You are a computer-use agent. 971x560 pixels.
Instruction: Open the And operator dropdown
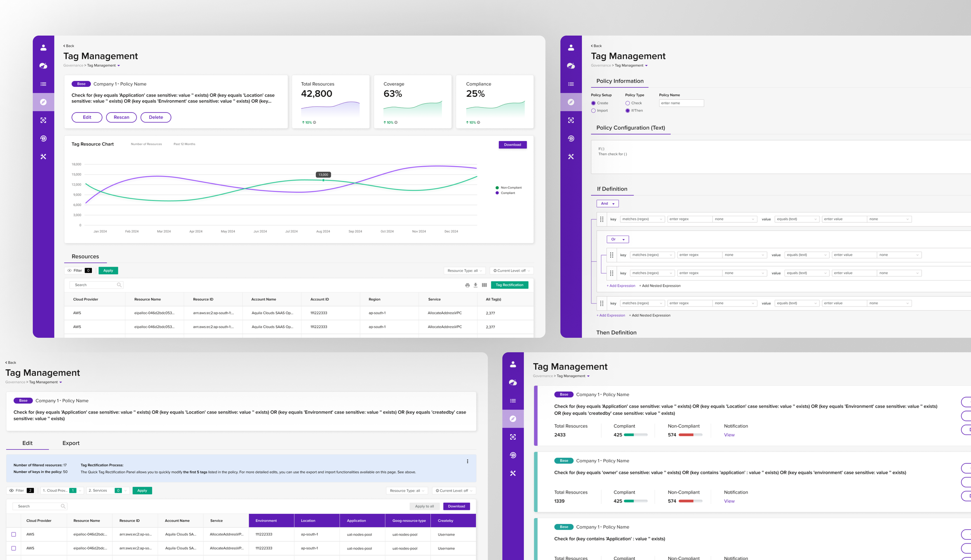607,203
